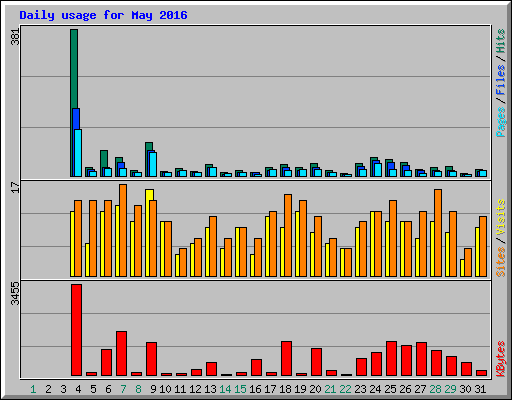Click the 'Daily usage for May 2016' title
This screenshot has height=400, width=512.
click(x=103, y=15)
